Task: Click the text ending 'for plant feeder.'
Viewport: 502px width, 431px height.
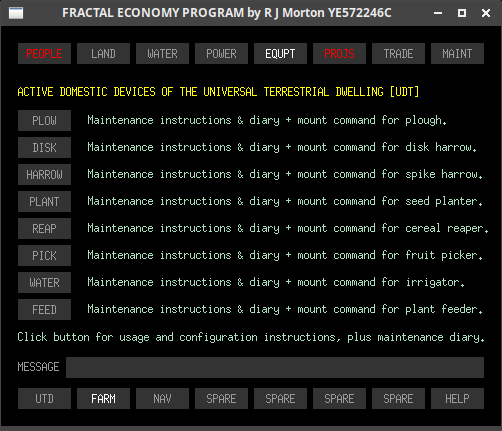Action: click(285, 309)
